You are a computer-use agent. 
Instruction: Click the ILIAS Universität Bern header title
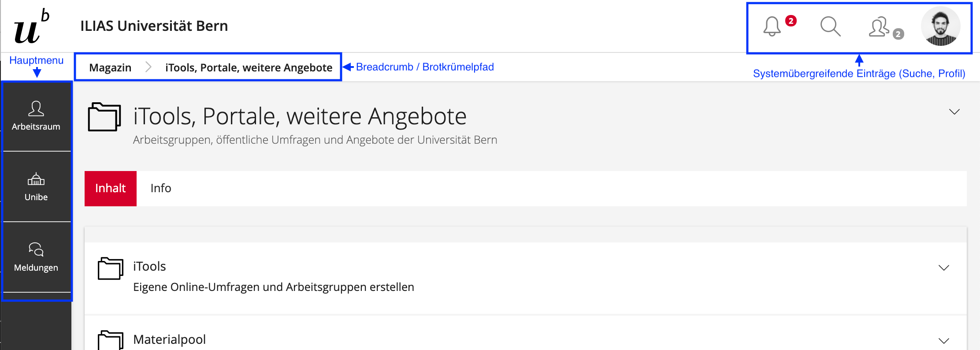click(x=154, y=26)
